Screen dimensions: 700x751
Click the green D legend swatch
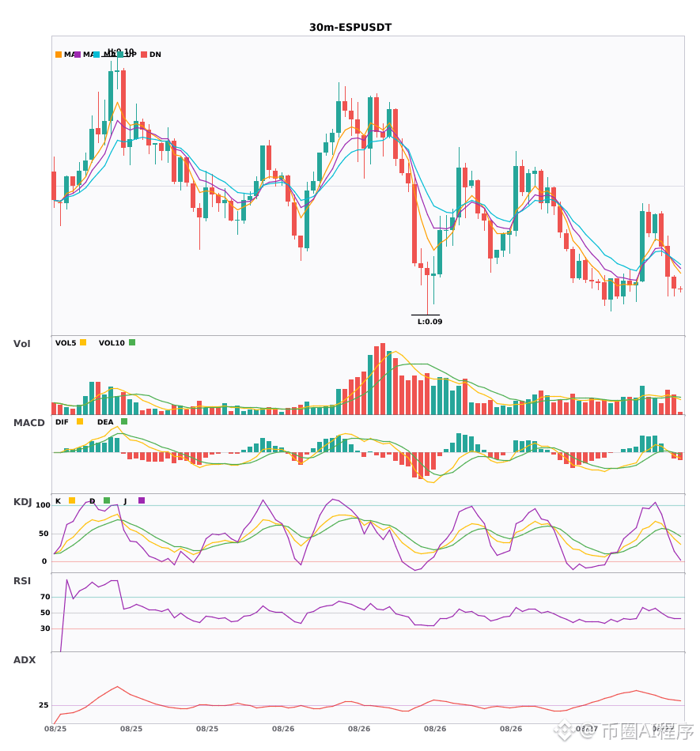coord(107,500)
